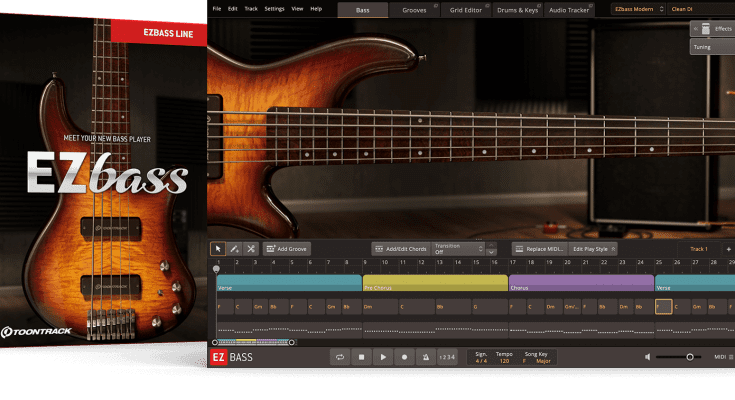The height and width of the screenshot is (400, 735).
Task: Select the arrow pointer tool
Action: 217,248
